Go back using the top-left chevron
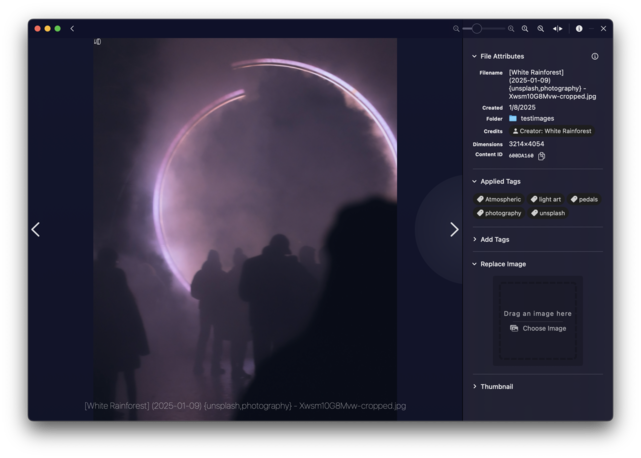 pyautogui.click(x=72, y=29)
